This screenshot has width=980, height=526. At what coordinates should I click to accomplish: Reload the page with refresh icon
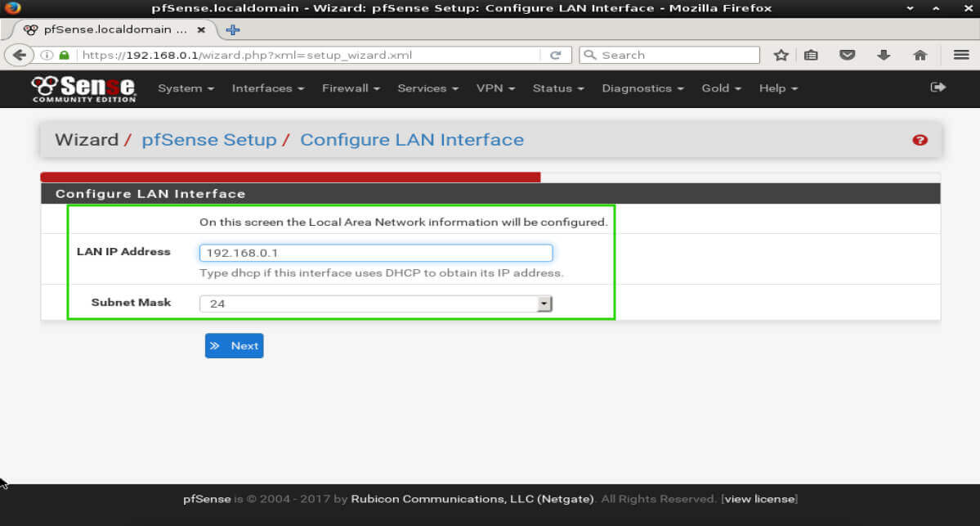coord(555,55)
